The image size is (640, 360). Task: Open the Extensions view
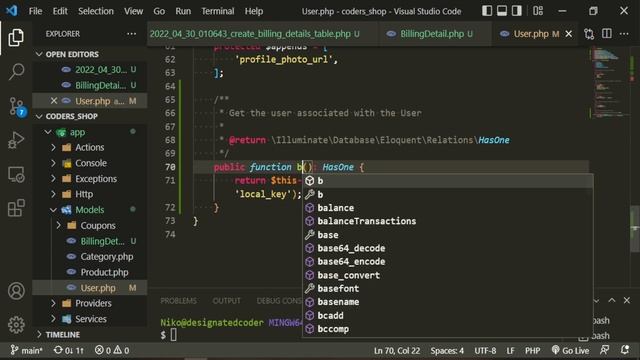[16, 208]
